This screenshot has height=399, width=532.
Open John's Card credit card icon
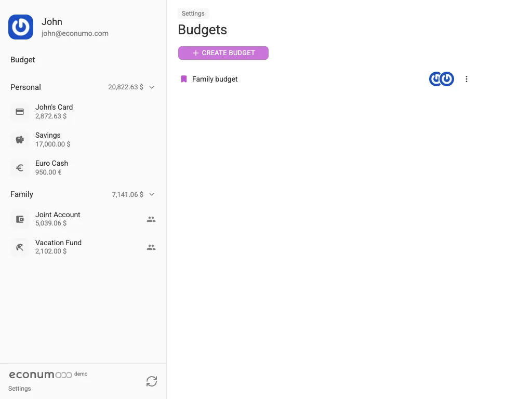[x=20, y=112]
